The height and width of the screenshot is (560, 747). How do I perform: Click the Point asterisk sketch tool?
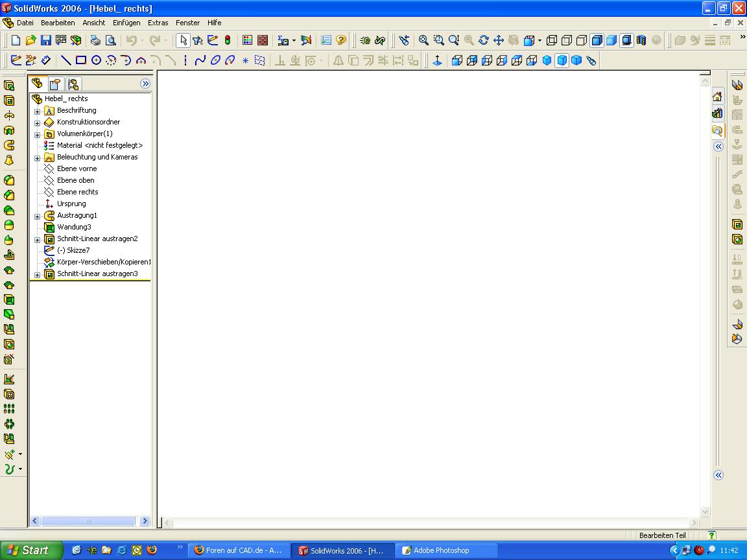(245, 60)
